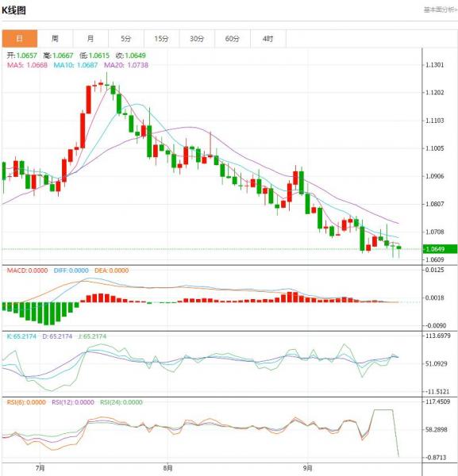Open the 4时 interval tab
The width and height of the screenshot is (458, 476).
pos(268,39)
